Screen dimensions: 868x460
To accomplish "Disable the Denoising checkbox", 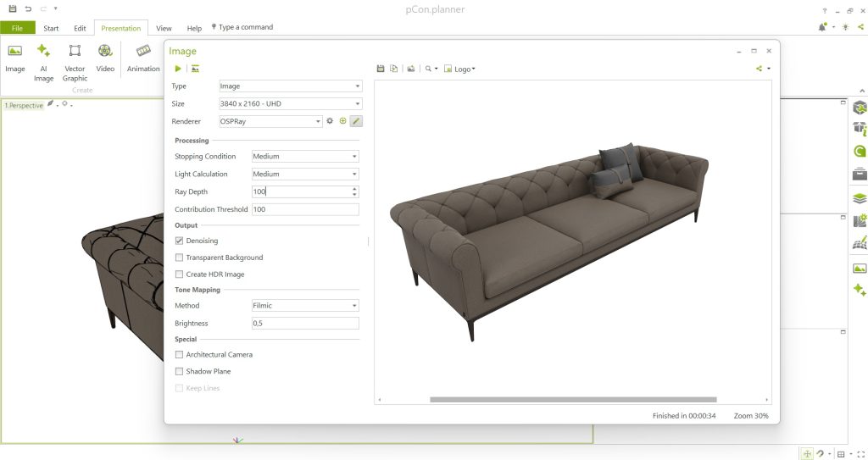I will [x=179, y=241].
